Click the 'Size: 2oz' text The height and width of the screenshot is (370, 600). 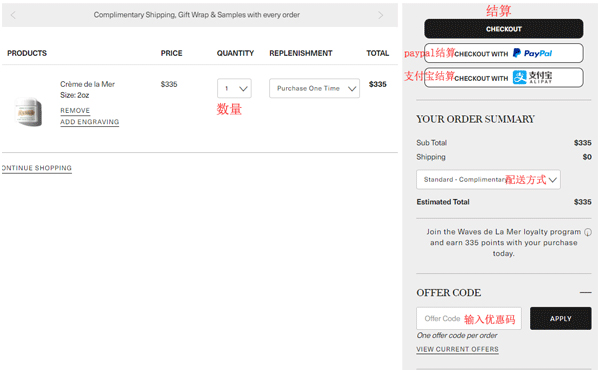point(75,95)
